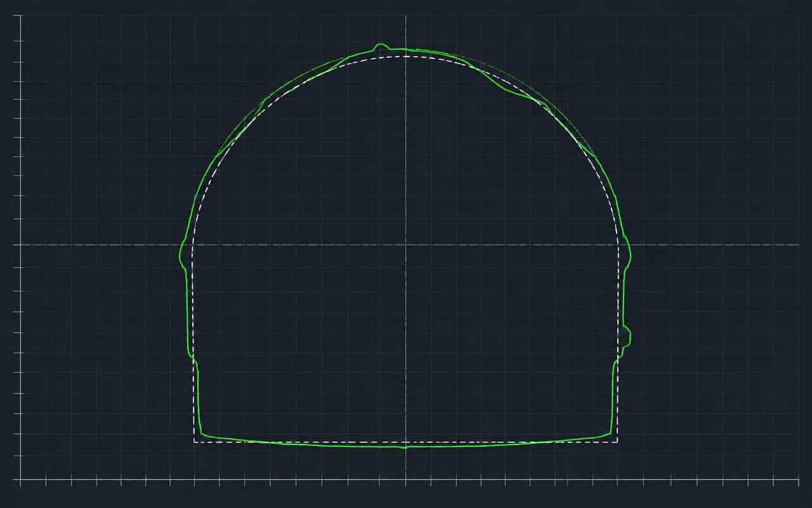Pick the dashed design profile's bottom-right corner
This screenshot has width=812, height=508.
[617, 442]
